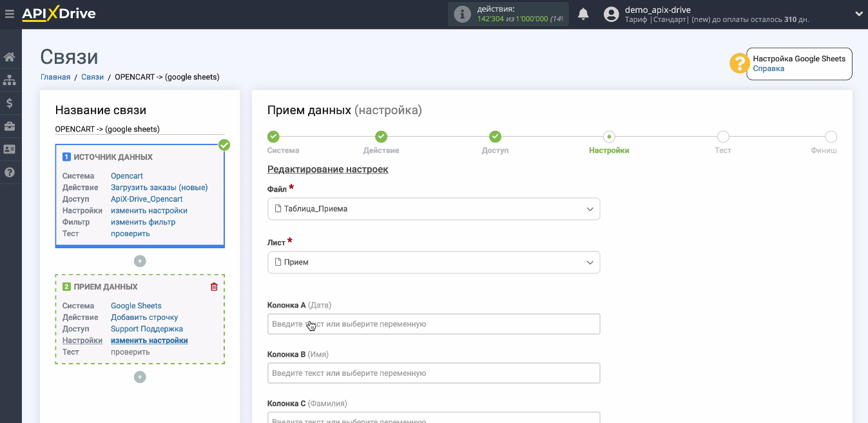
Task: Click source проверить test link
Action: (x=130, y=234)
